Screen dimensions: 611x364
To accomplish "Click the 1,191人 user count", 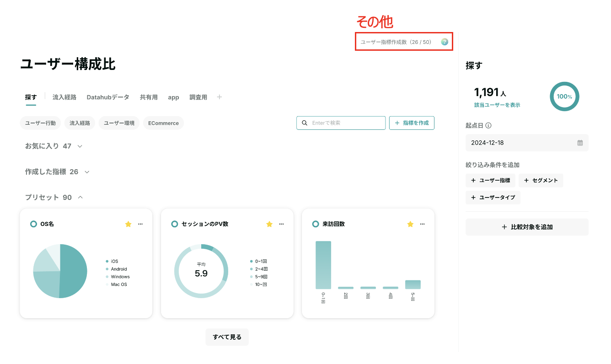I will click(490, 92).
